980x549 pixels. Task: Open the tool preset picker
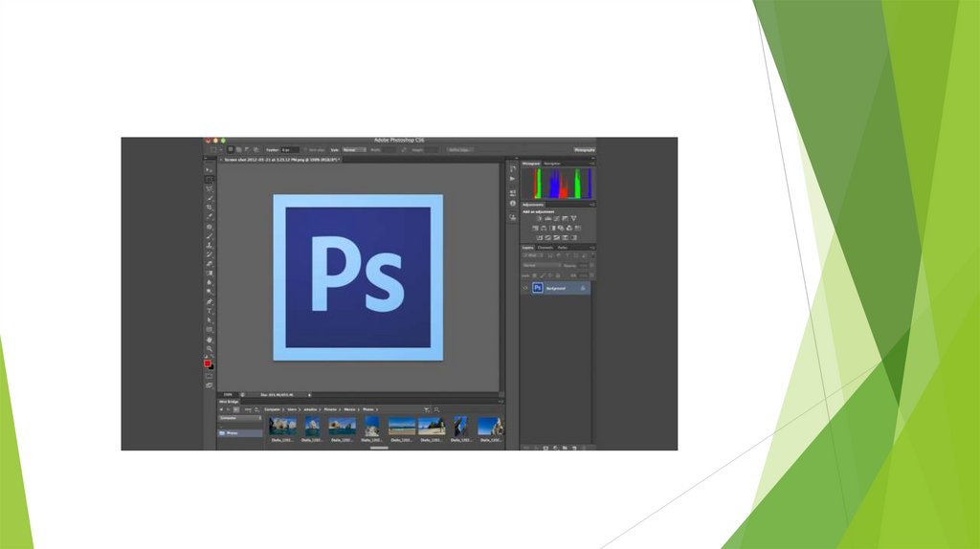click(214, 150)
